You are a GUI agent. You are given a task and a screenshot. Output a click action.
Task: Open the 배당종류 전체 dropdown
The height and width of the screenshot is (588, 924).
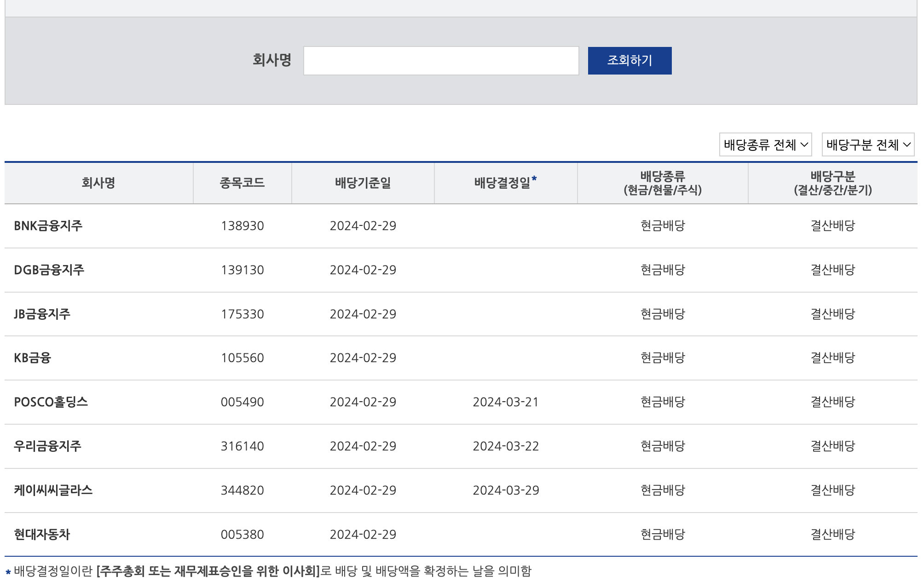(x=765, y=145)
